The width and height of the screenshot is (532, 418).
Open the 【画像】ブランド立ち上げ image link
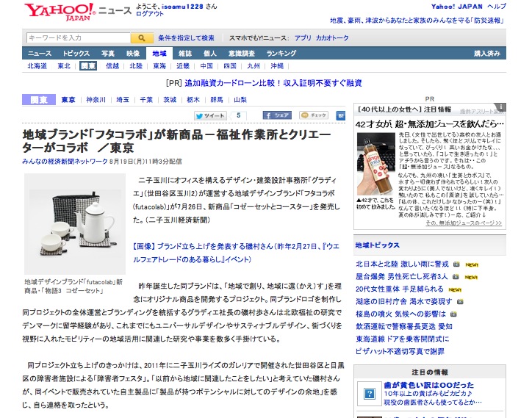pyautogui.click(x=236, y=253)
